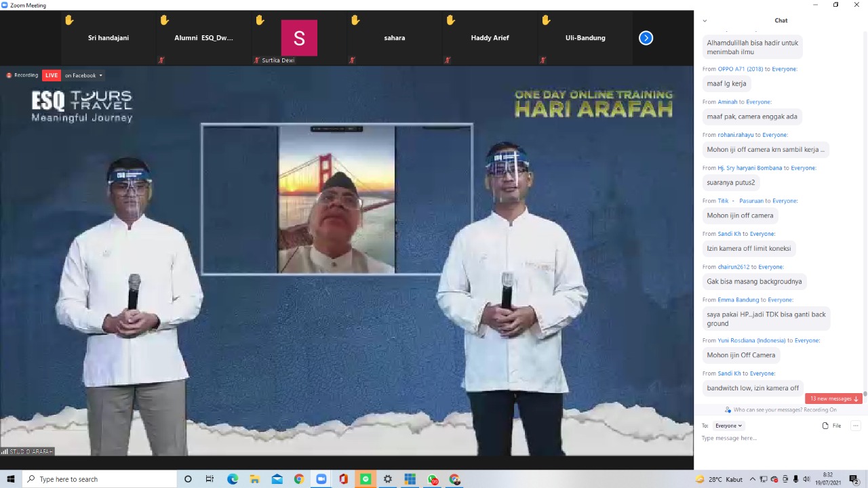Click the Type message here input field
Viewport: 868px width, 488px height.
(x=773, y=439)
